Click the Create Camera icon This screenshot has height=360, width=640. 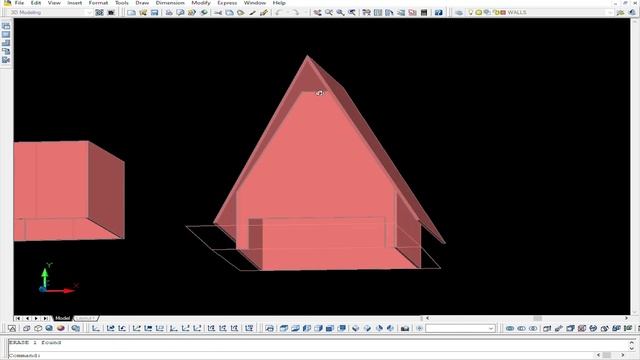405,328
